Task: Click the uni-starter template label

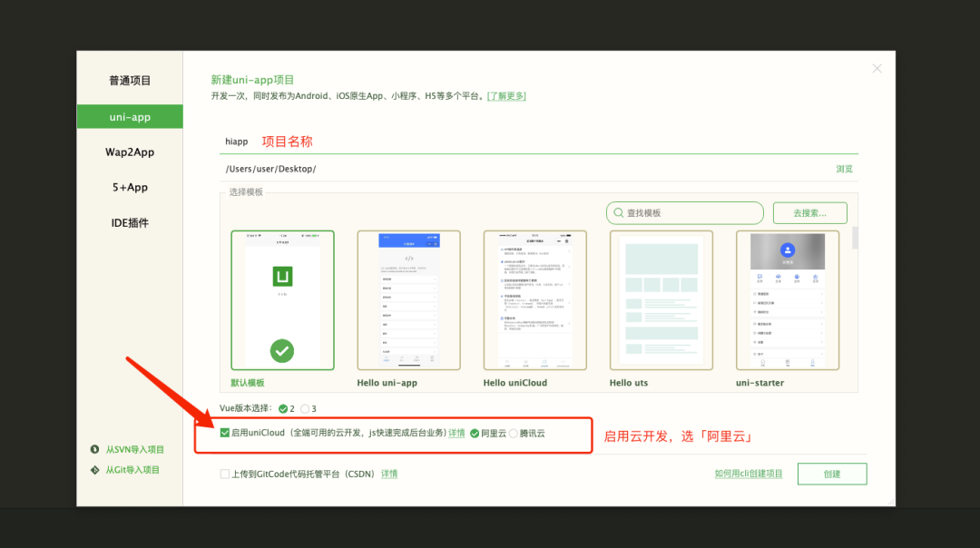Action: [x=760, y=382]
